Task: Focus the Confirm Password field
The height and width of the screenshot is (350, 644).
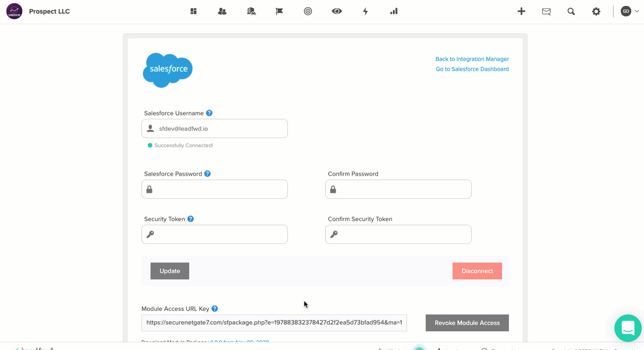Action: click(x=398, y=189)
